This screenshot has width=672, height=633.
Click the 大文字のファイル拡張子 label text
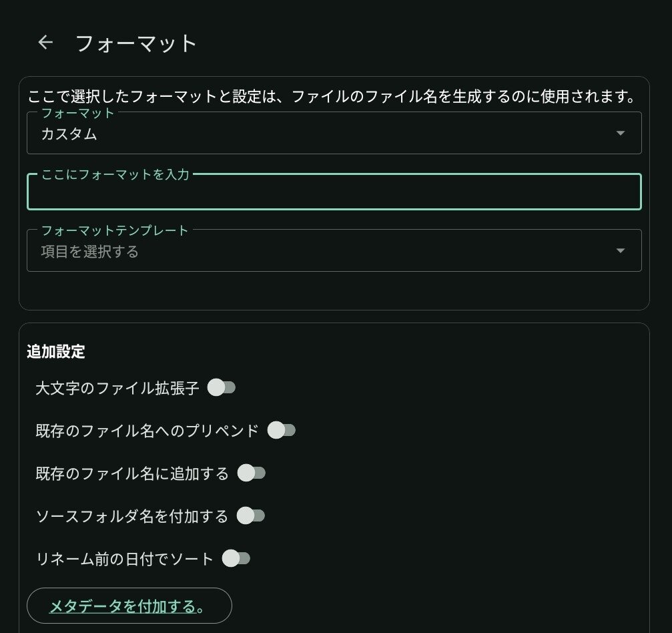[x=117, y=388]
